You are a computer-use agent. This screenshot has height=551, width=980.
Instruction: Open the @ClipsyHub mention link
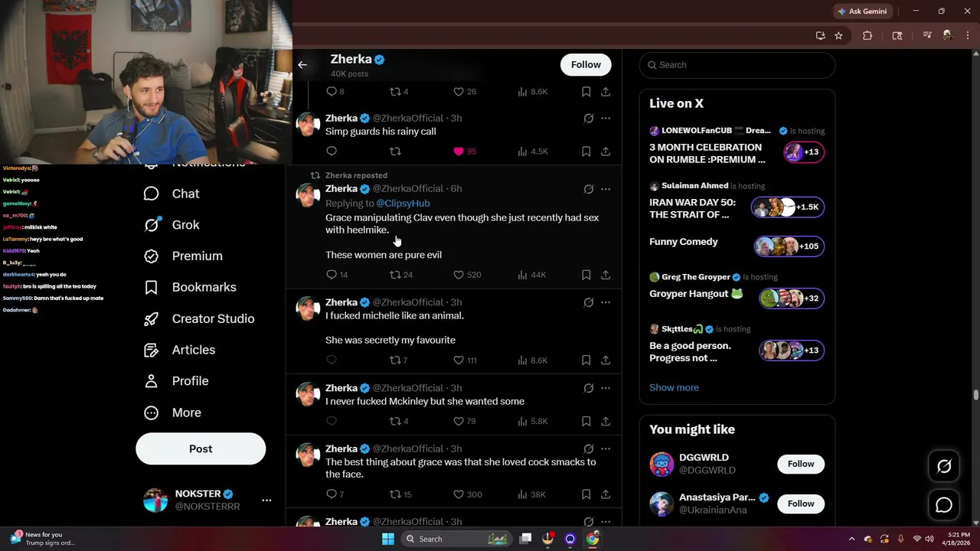403,203
